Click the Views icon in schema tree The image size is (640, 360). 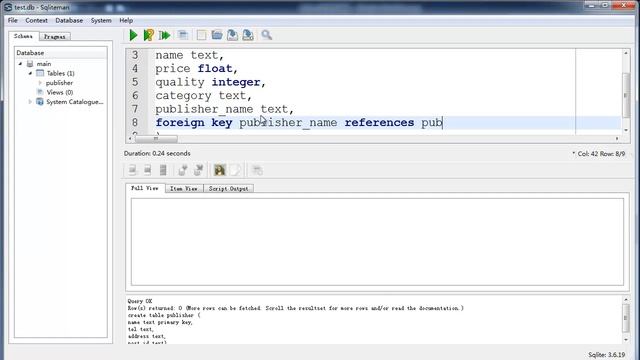tap(40, 92)
